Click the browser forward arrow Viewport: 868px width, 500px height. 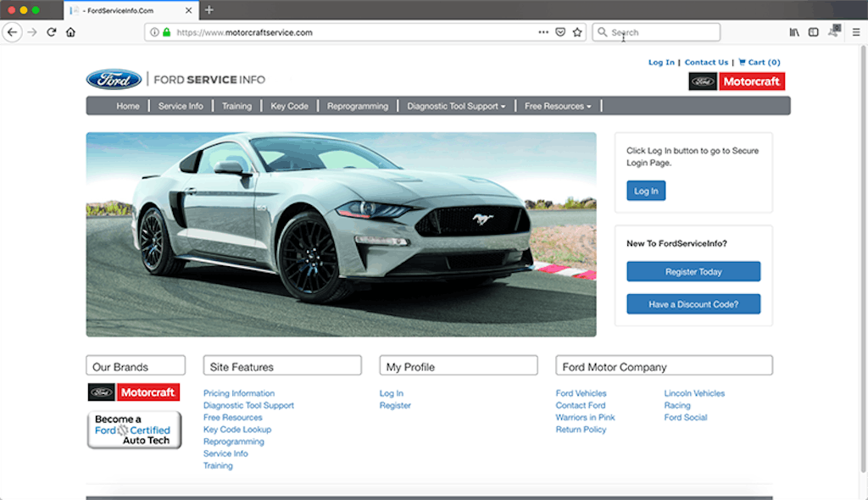point(32,32)
